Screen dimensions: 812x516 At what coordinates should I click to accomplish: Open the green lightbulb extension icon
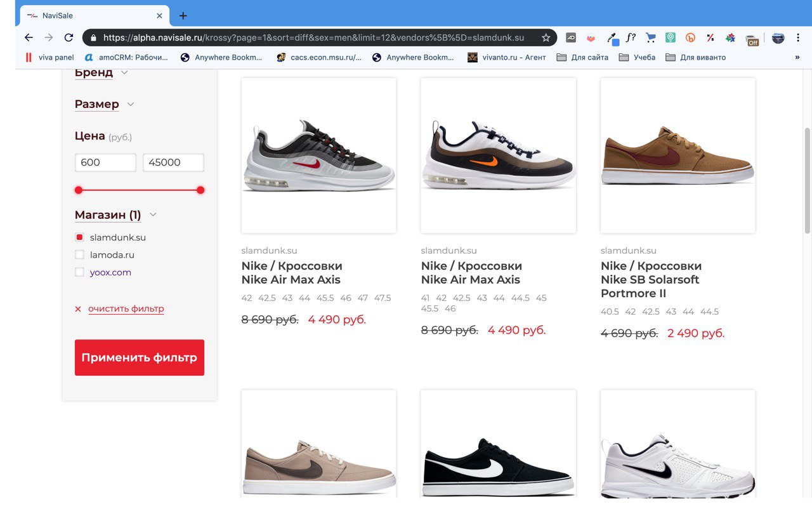pyautogui.click(x=671, y=37)
